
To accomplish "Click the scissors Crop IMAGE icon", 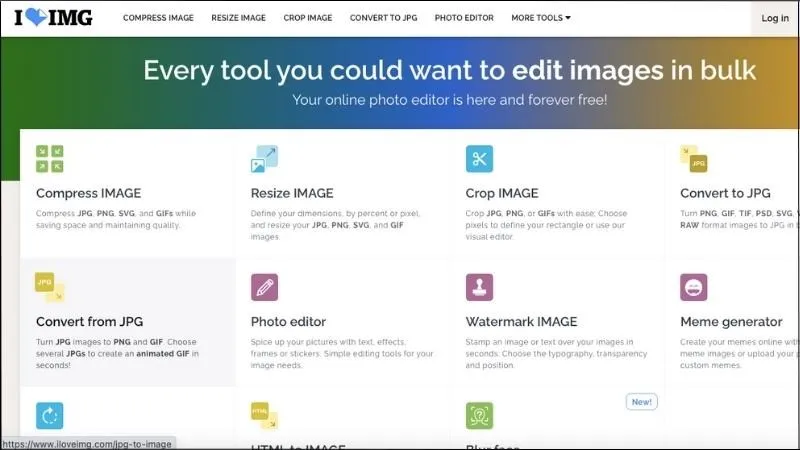I will pyautogui.click(x=479, y=159).
